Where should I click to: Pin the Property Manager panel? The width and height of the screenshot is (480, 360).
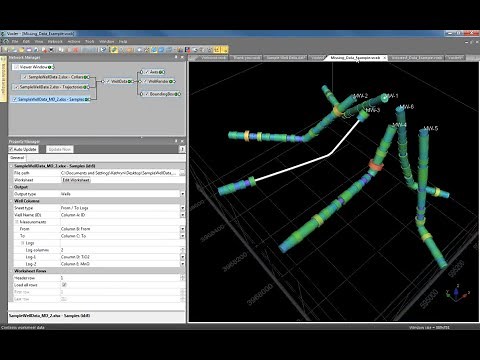click(176, 141)
